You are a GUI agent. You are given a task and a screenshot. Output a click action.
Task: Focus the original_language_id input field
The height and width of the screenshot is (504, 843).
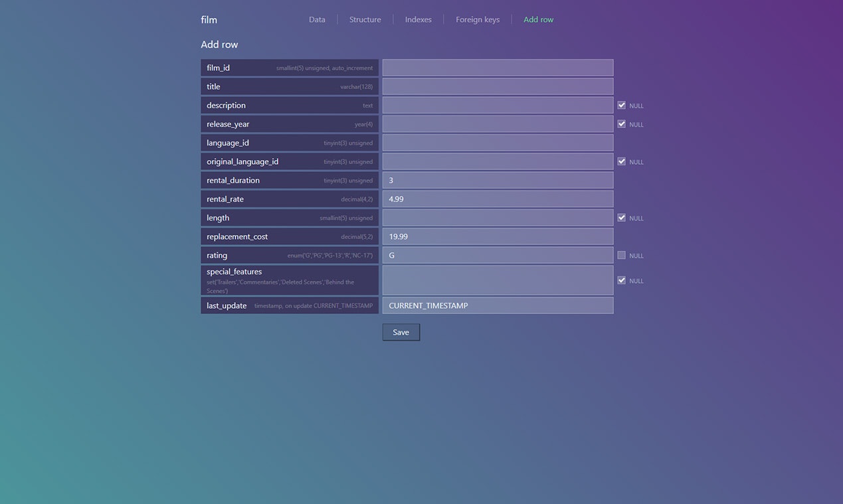click(x=498, y=161)
